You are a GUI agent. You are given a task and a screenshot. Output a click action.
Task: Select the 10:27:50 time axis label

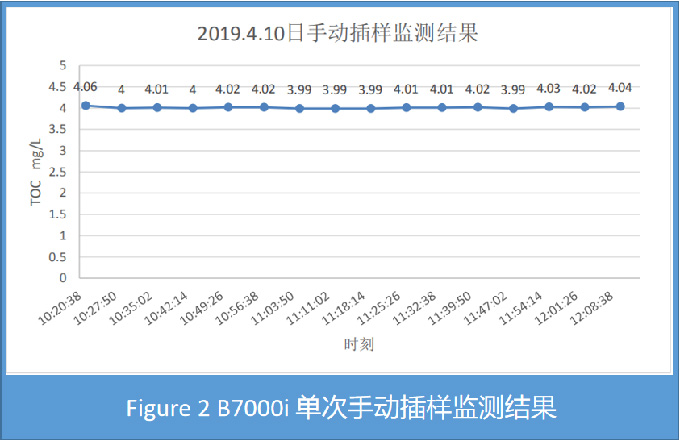95,308
